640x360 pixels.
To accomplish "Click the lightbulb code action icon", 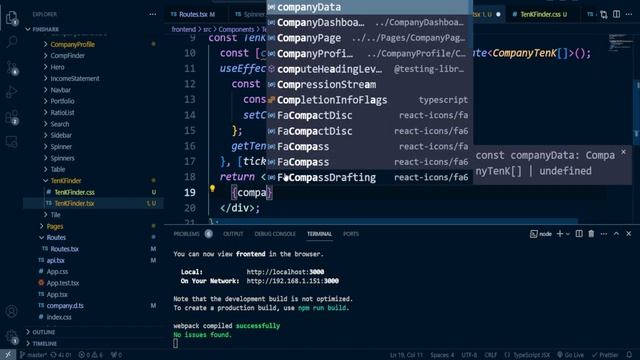I will (x=212, y=189).
